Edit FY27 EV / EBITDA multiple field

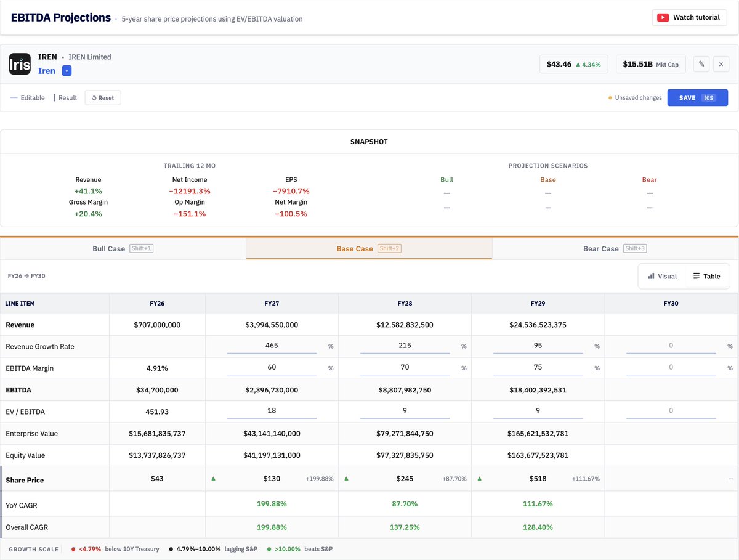coord(272,411)
